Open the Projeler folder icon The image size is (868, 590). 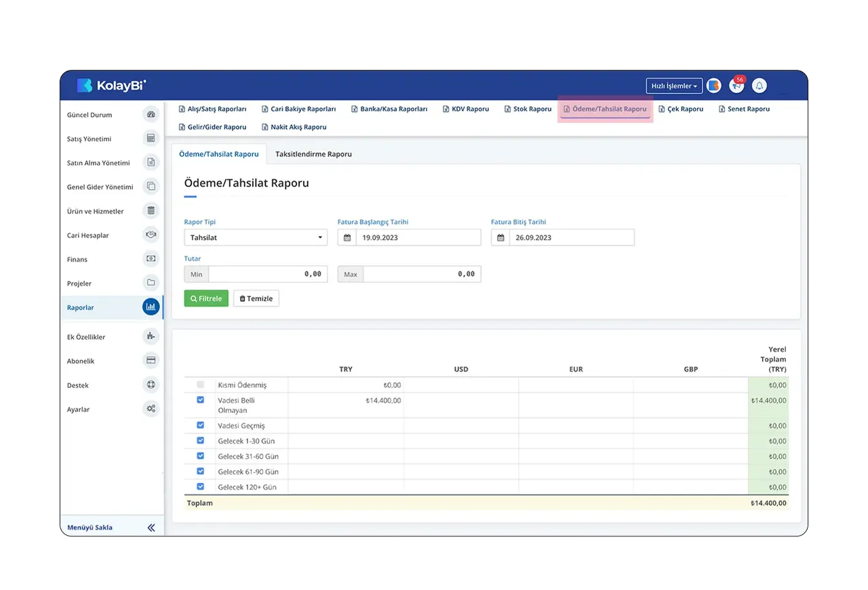point(151,283)
